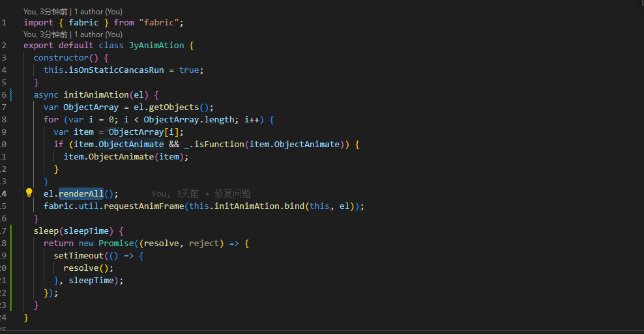
Task: Click the export keyword on line 2
Action: (x=38, y=46)
